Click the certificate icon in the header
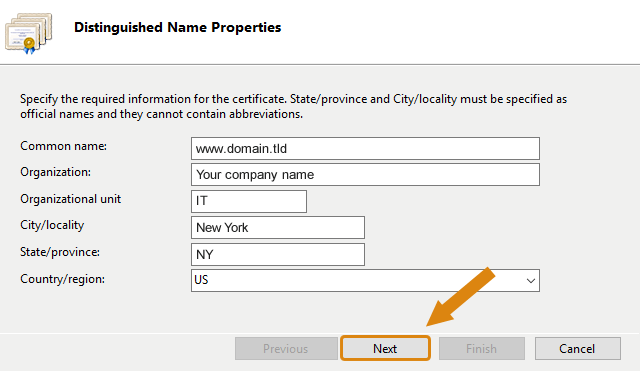The image size is (640, 371). click(x=29, y=33)
